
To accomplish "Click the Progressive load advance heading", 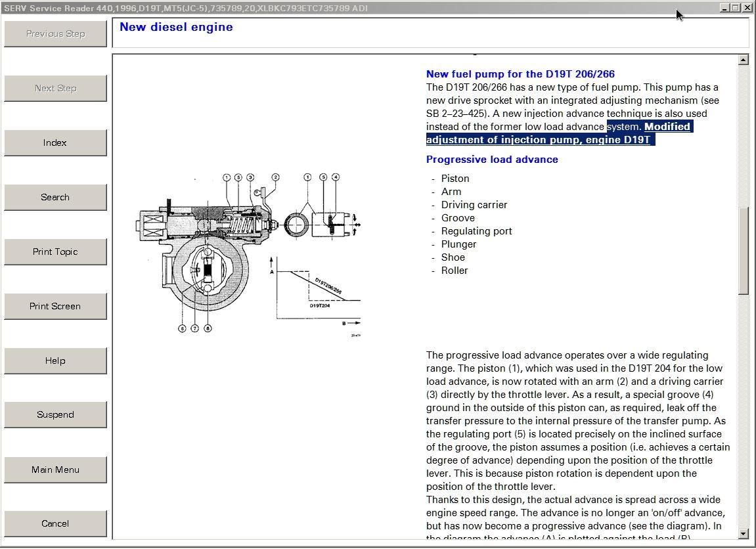I will coord(492,160).
